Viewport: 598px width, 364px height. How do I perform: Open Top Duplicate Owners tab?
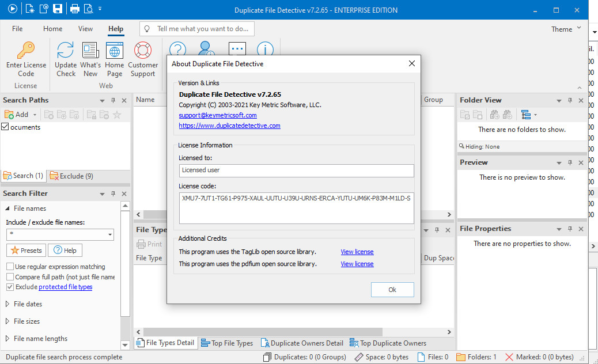click(x=388, y=343)
